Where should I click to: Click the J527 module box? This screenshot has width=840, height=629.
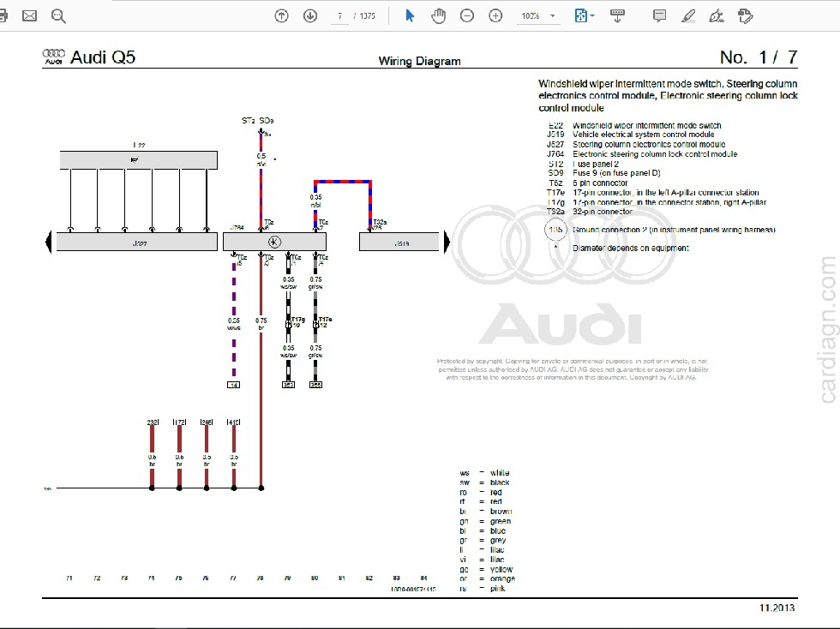click(137, 243)
